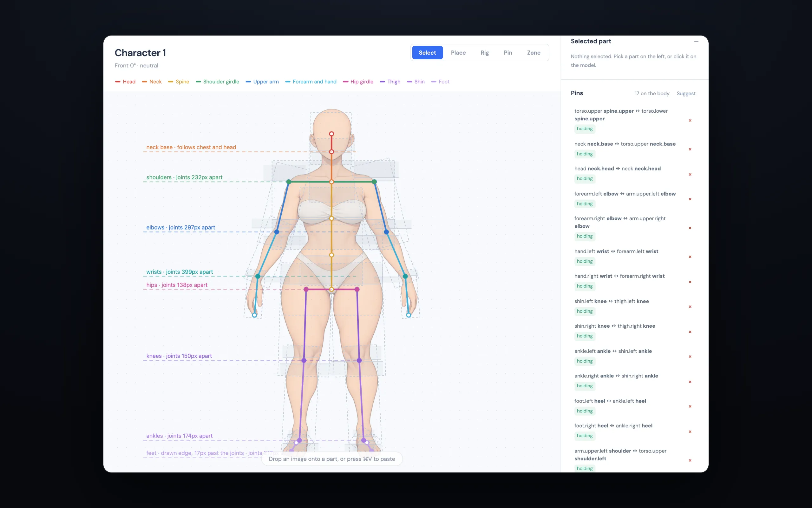Switch to Rig mode
This screenshot has height=508, width=812.
click(485, 53)
